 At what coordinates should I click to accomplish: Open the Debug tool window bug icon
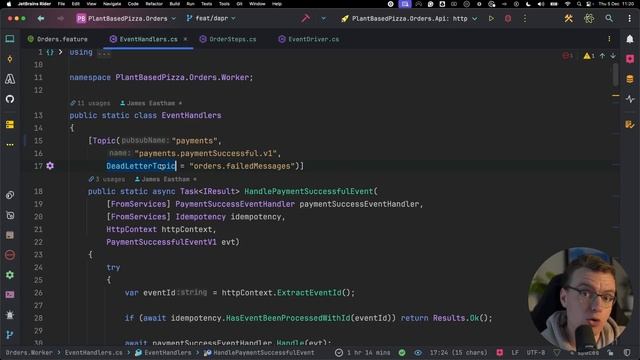click(10, 315)
